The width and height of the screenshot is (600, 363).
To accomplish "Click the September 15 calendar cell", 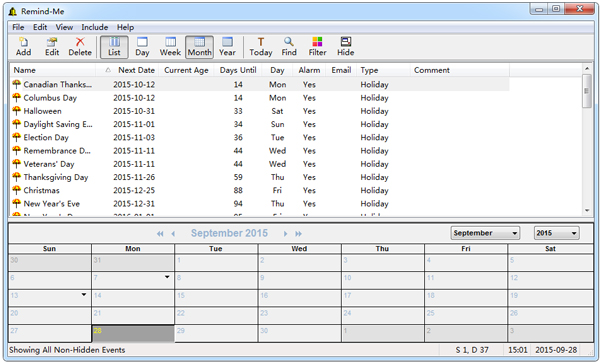I will point(216,298).
